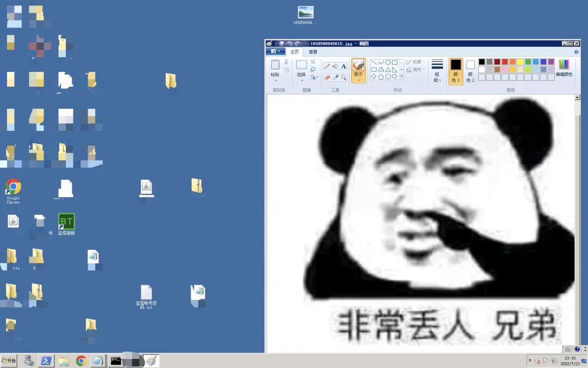
Task: Select the 宝塔帐号密码.txt desktop file
Action: [x=146, y=297]
